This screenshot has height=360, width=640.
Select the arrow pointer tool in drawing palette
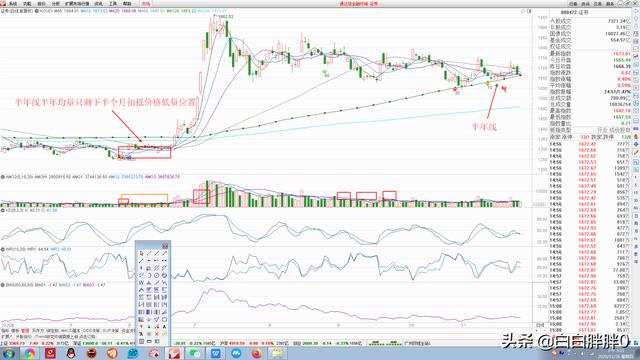pos(142,253)
